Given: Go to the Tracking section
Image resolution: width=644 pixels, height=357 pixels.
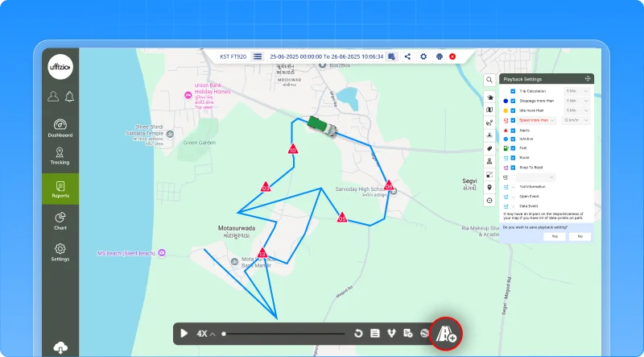Looking at the screenshot, I should pos(60,156).
